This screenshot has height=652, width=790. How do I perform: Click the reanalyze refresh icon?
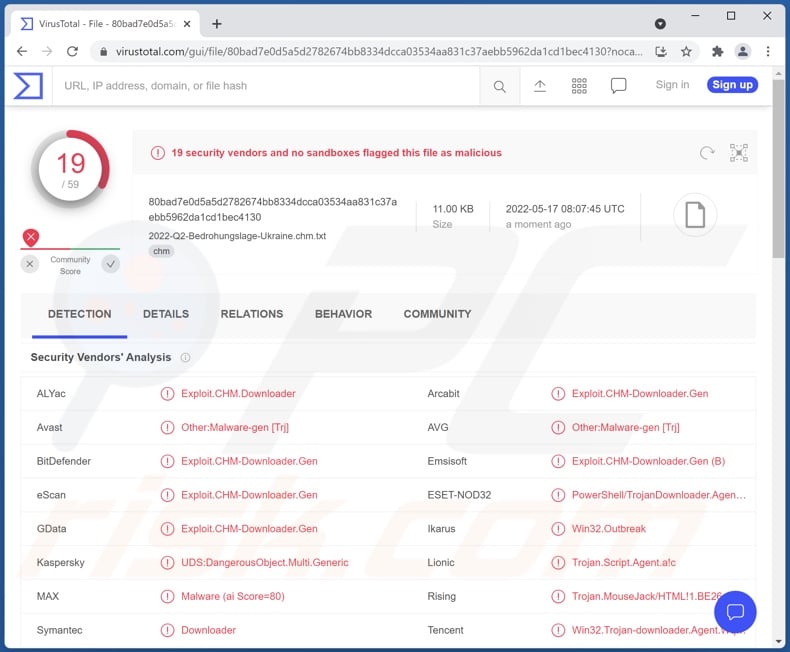point(707,153)
